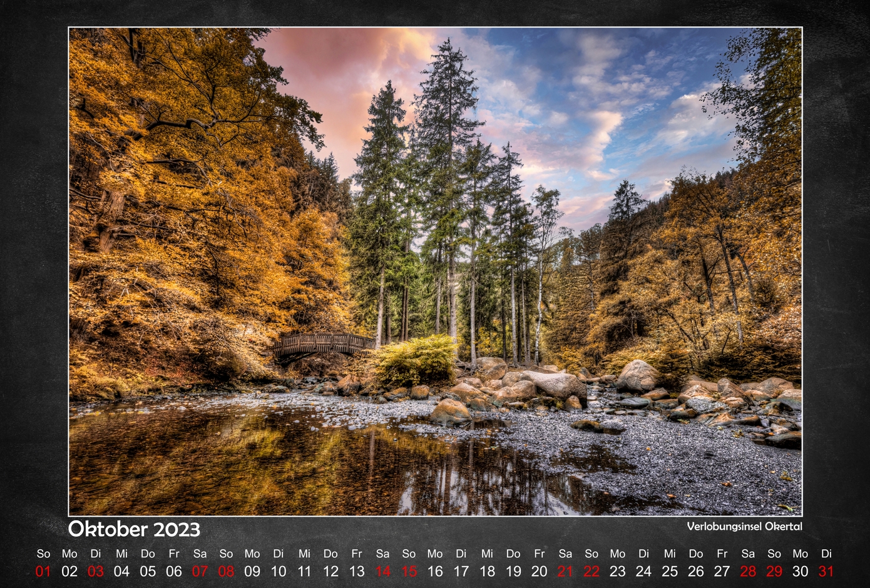This screenshot has width=870, height=588.
Task: Click the Oktober 2023 month title
Action: coord(134,529)
